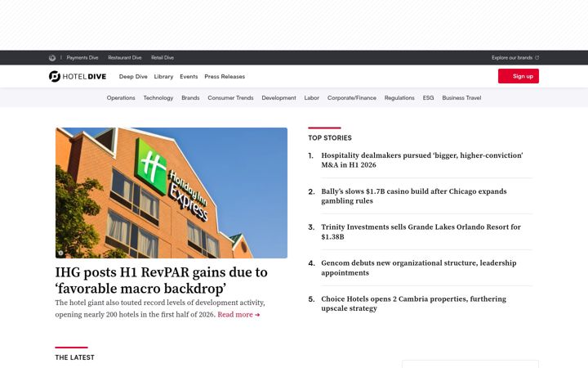Click THE LATEST section heading

point(74,357)
